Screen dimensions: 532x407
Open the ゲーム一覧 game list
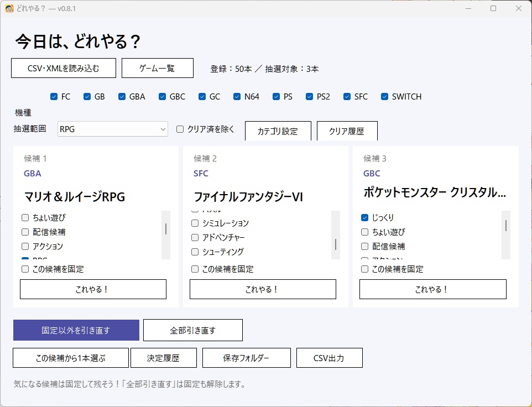click(158, 68)
